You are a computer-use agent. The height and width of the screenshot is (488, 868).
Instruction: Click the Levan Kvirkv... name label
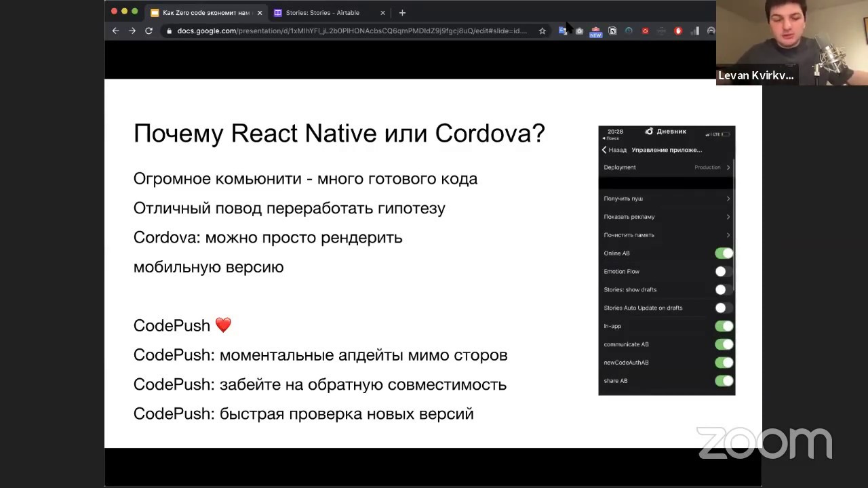pyautogui.click(x=756, y=76)
